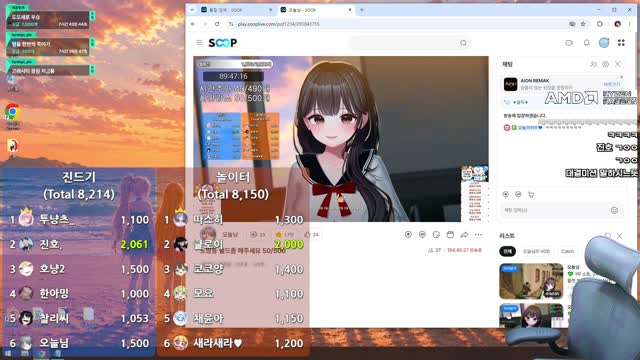Open the browser tab search dropdown
640x360 pixels.
[192, 10]
